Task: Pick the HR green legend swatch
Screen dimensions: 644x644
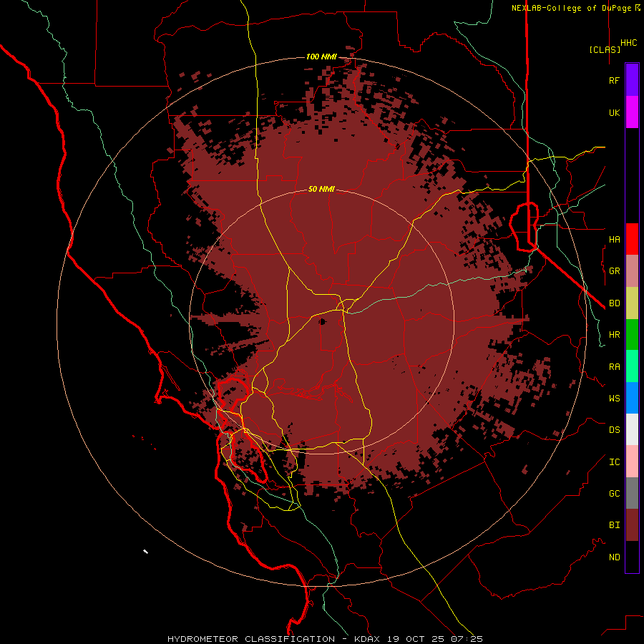Action: point(632,334)
